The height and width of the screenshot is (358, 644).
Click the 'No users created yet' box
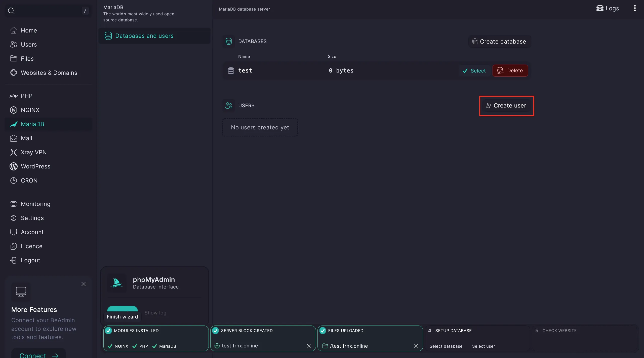tap(260, 127)
